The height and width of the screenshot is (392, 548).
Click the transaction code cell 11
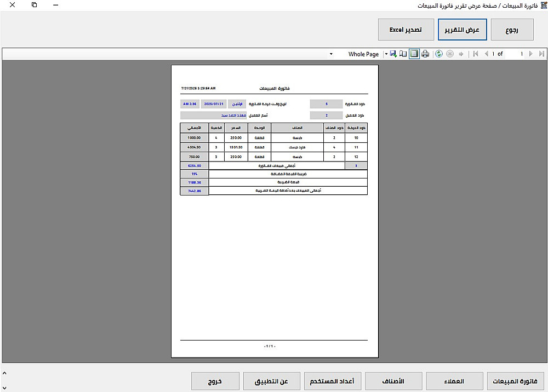click(356, 147)
